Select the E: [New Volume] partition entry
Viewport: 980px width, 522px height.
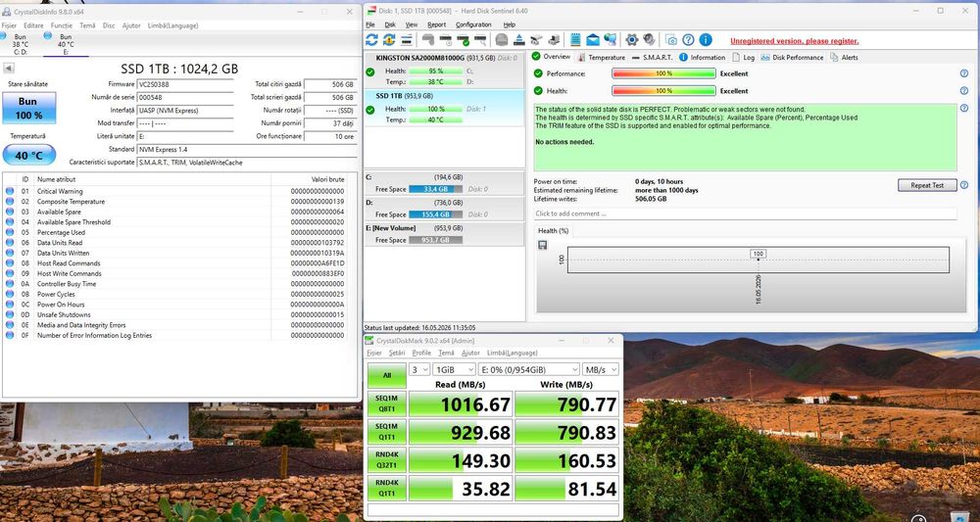pos(443,234)
